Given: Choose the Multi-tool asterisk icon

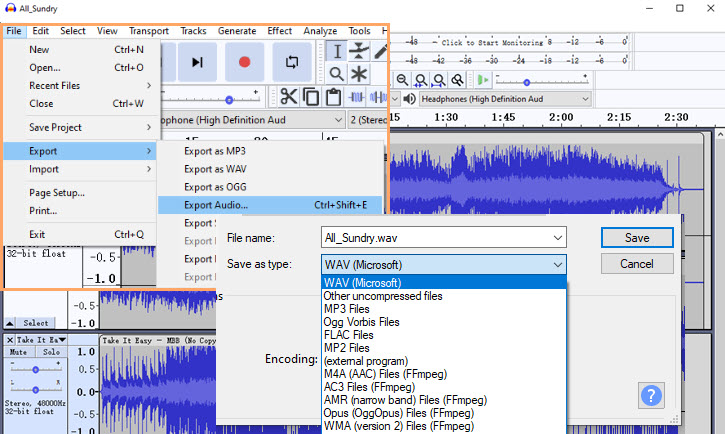Looking at the screenshot, I should click(x=359, y=74).
